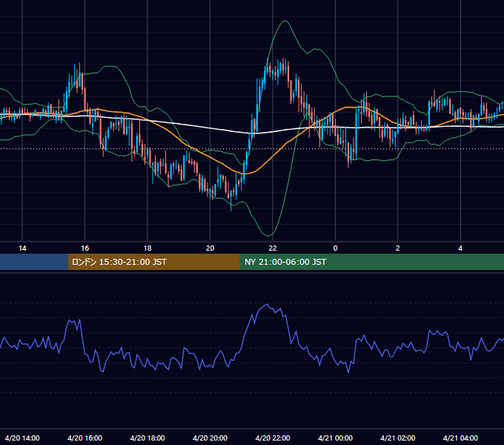
Task: Click the 0 hour axis label
Action: tap(335, 248)
